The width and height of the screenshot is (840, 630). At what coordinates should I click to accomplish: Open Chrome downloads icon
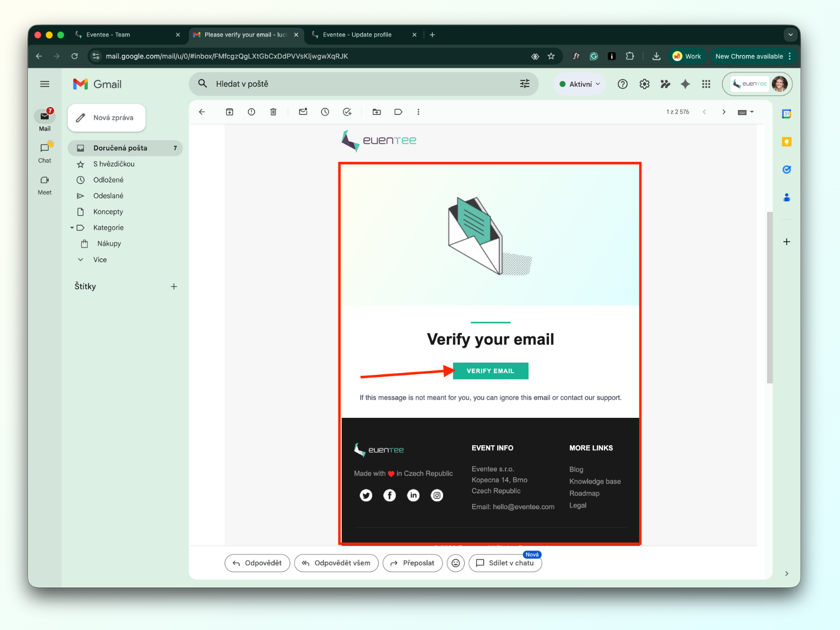pos(656,56)
